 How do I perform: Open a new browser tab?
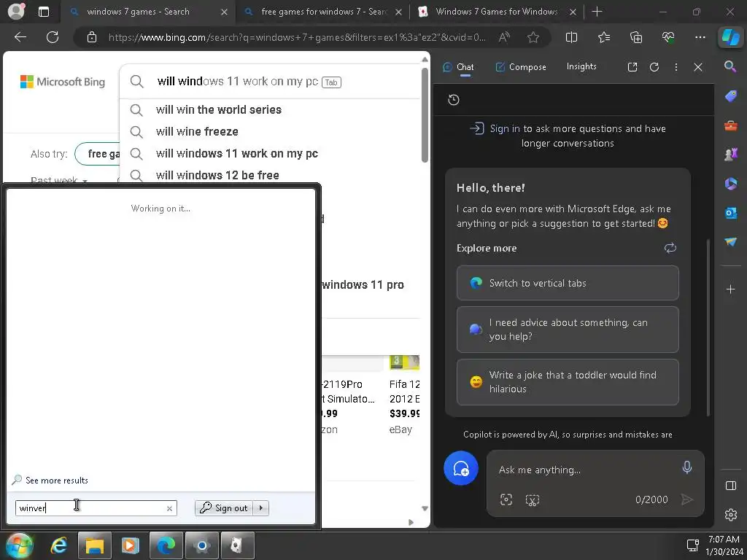pos(597,12)
